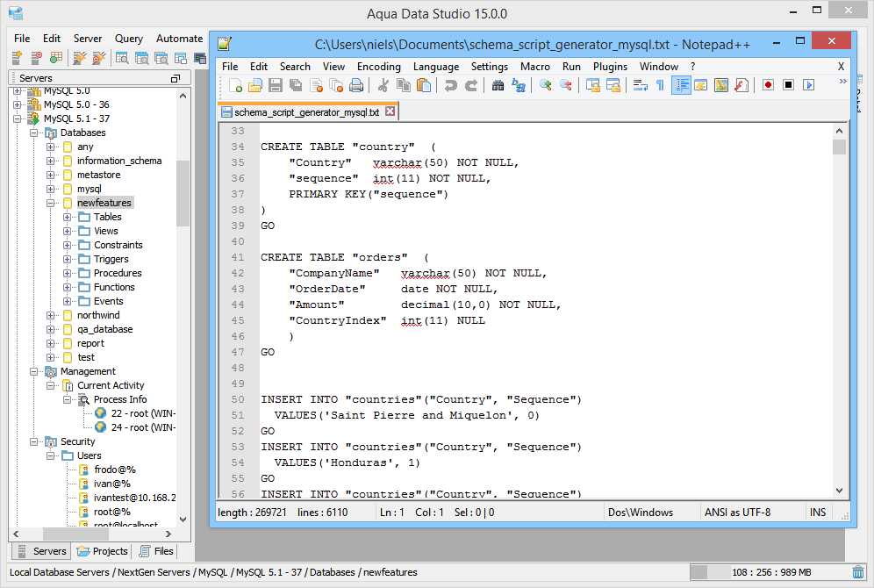The width and height of the screenshot is (874, 588).
Task: Select the qa_database tree item
Action: click(x=104, y=329)
